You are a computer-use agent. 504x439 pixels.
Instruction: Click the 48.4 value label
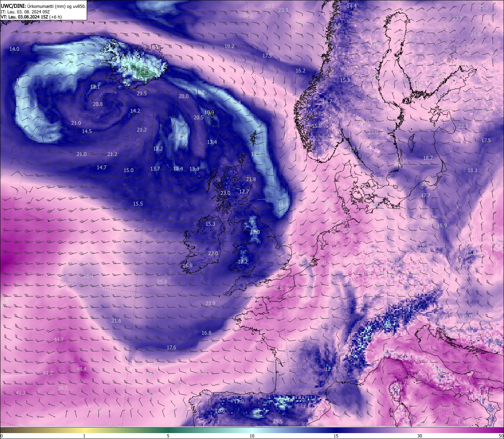coord(82,369)
